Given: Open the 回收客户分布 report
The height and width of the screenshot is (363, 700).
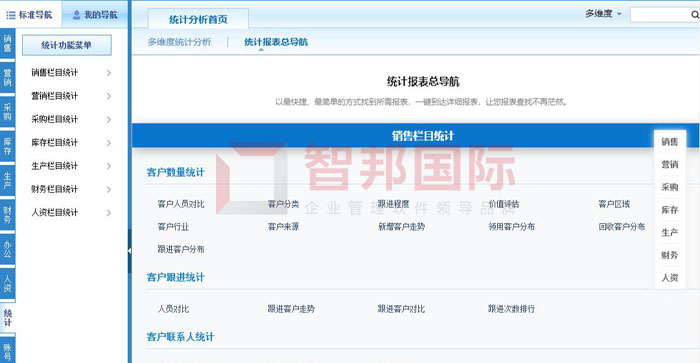Looking at the screenshot, I should pyautogui.click(x=622, y=227).
